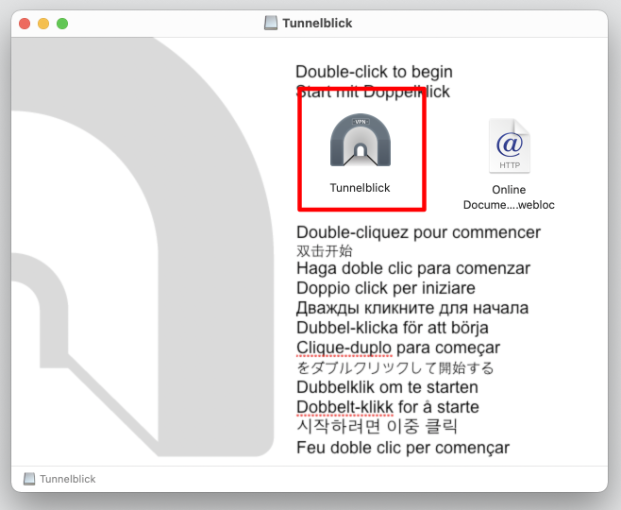621x510 pixels.
Task: Click the Tunnelblick disk icon in title bar
Action: pyautogui.click(x=270, y=23)
